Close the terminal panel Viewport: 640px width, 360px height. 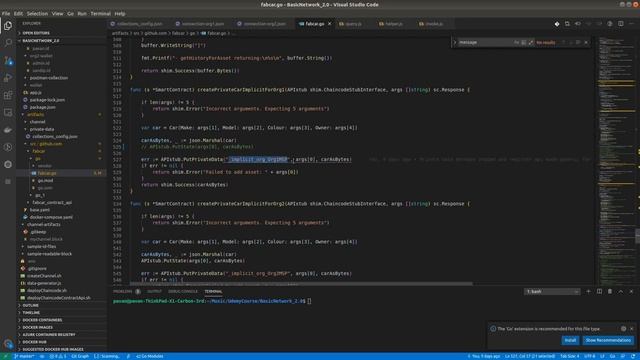click(631, 291)
